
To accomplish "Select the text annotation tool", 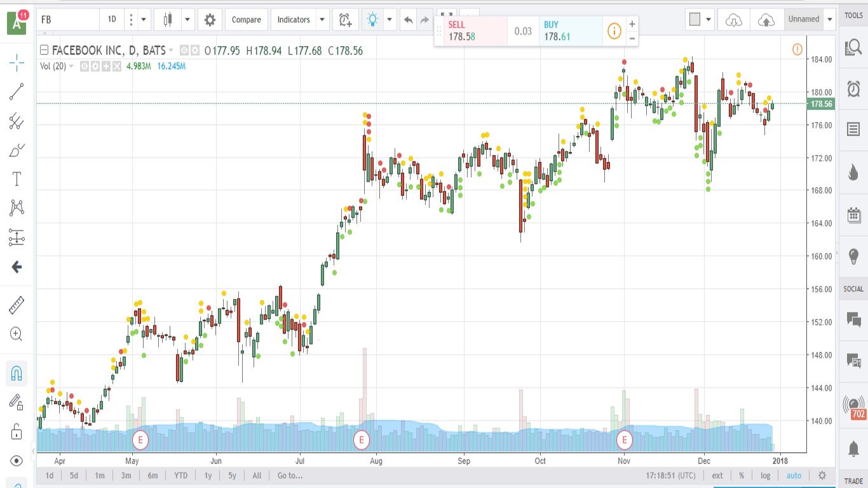I will (17, 179).
